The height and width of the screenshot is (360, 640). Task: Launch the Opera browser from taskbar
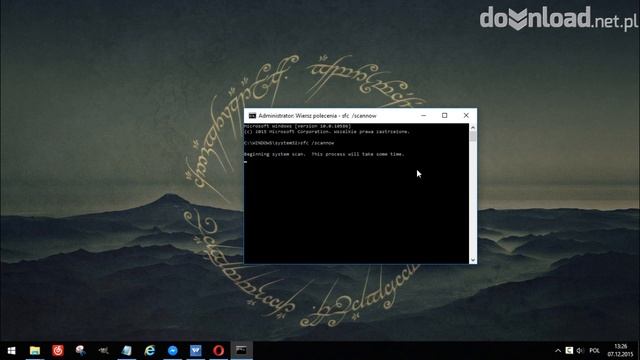pyautogui.click(x=218, y=351)
